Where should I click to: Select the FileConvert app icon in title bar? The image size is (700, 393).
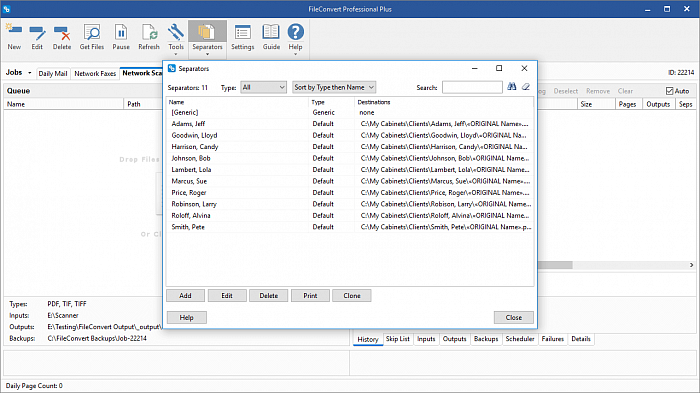(x=7, y=9)
